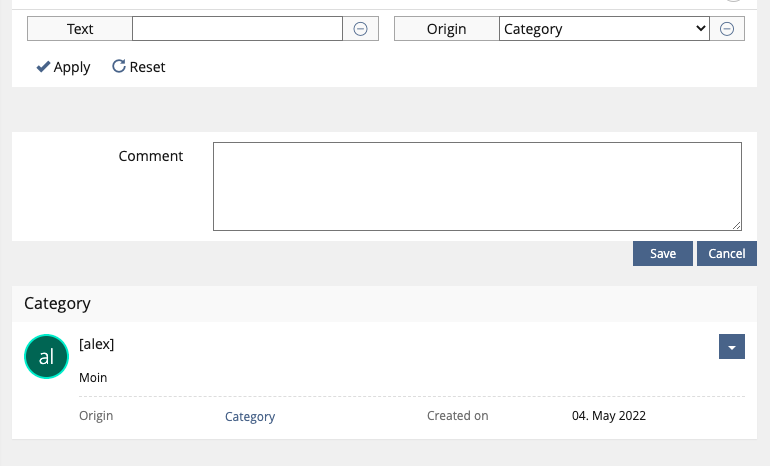Click the date 04. May 2022
The width and height of the screenshot is (770, 466).
point(609,416)
